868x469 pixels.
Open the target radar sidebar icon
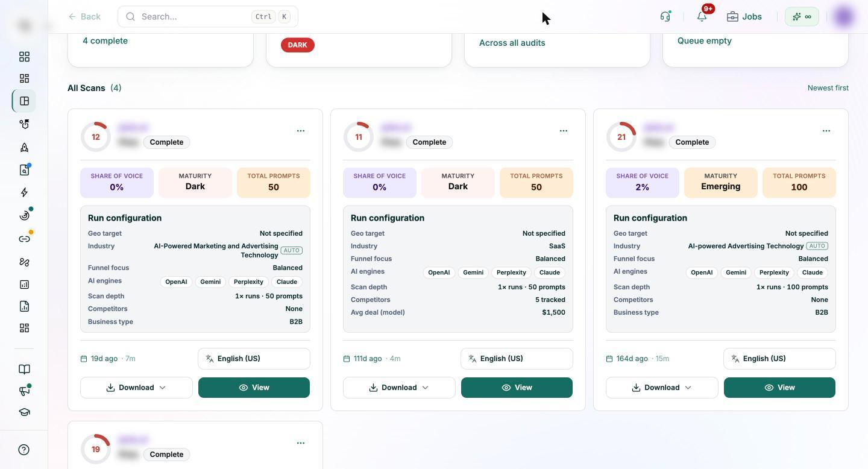[x=24, y=215]
